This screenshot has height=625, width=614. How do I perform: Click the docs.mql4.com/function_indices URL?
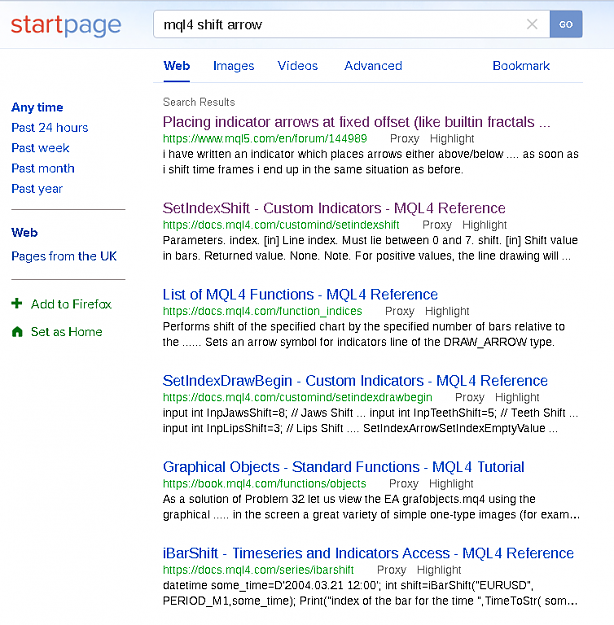[262, 311]
